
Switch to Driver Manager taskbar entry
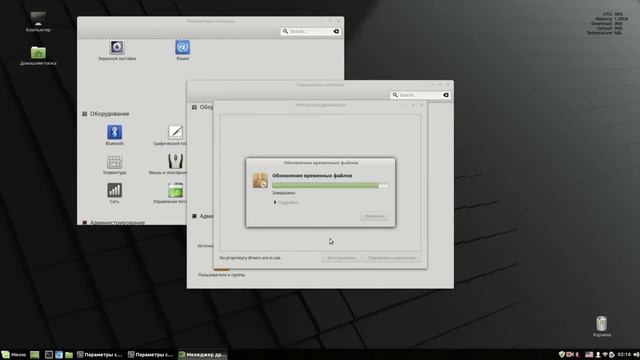tap(202, 355)
